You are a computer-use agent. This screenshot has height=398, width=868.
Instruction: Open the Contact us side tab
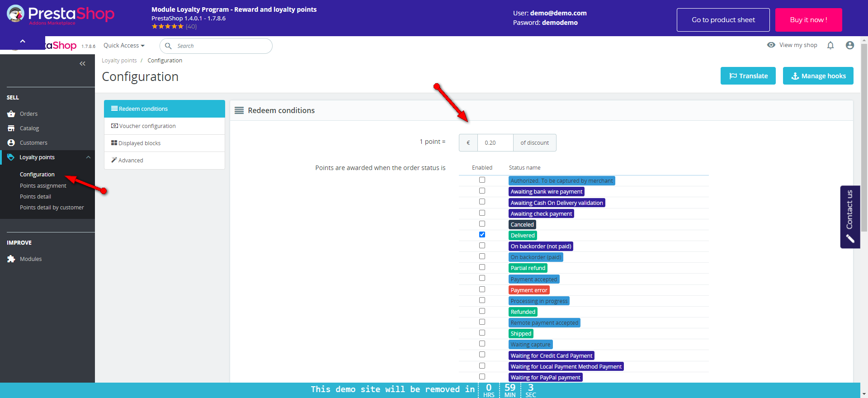(850, 217)
